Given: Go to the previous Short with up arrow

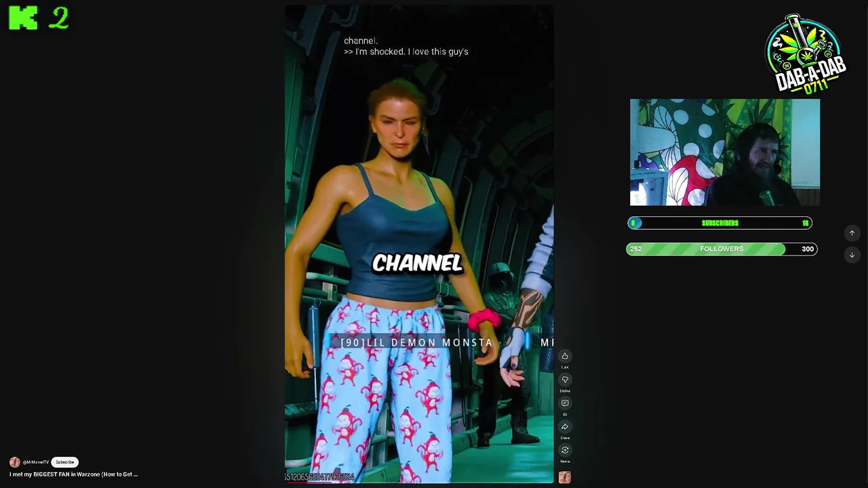Looking at the screenshot, I should click(x=852, y=233).
